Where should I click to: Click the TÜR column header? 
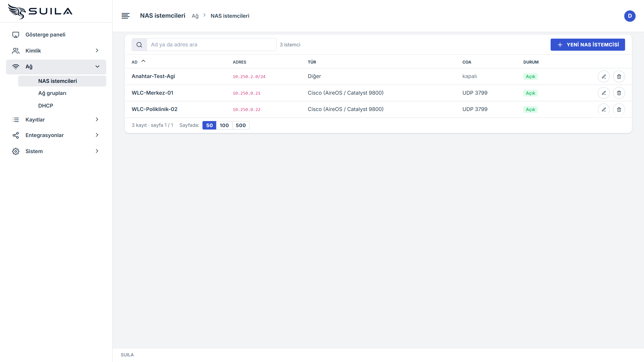point(312,62)
